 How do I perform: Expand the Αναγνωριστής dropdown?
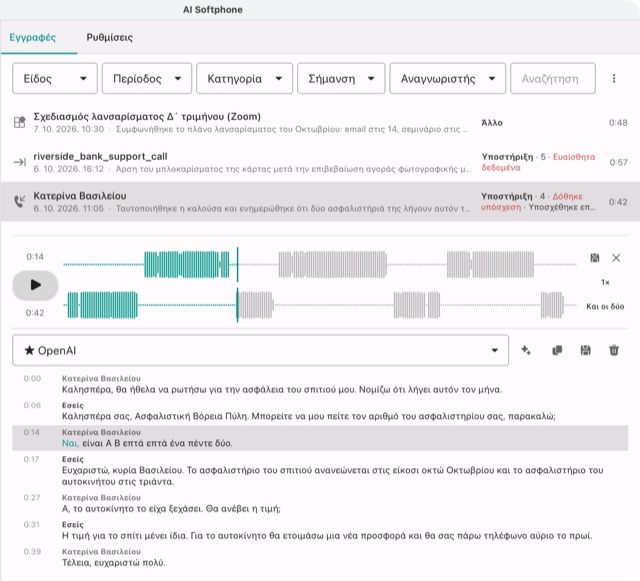coord(448,78)
